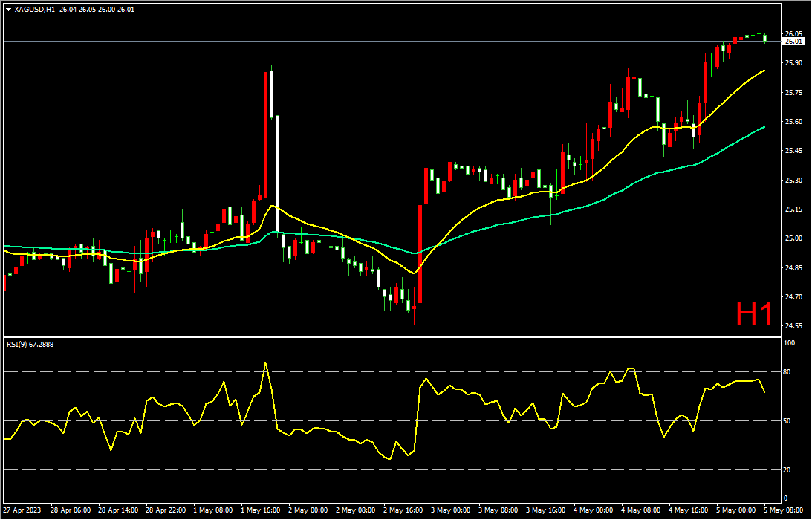Click the 25.30 price axis label

pos(793,181)
